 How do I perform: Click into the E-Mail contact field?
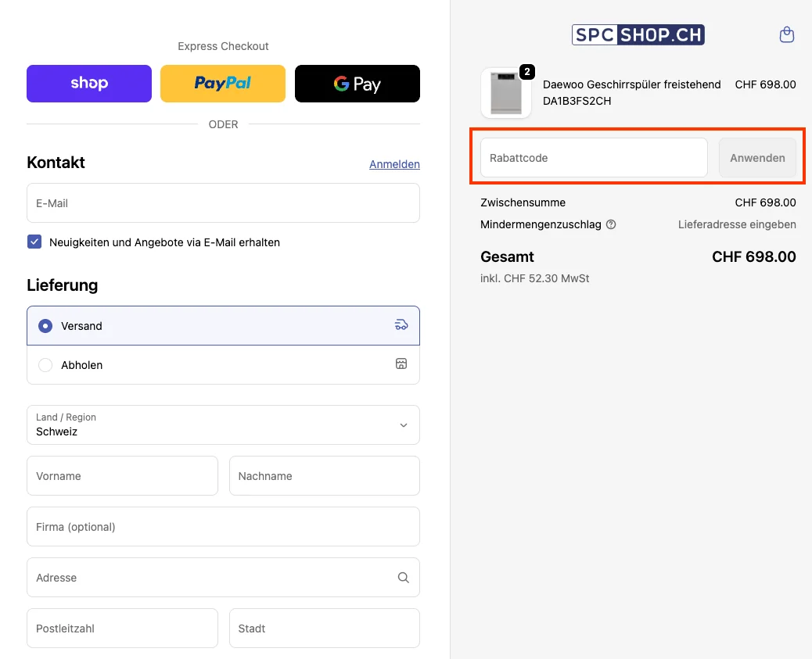click(223, 202)
